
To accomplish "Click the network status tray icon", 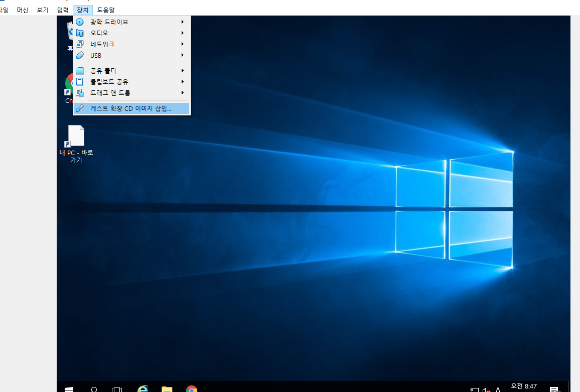I will (474, 390).
